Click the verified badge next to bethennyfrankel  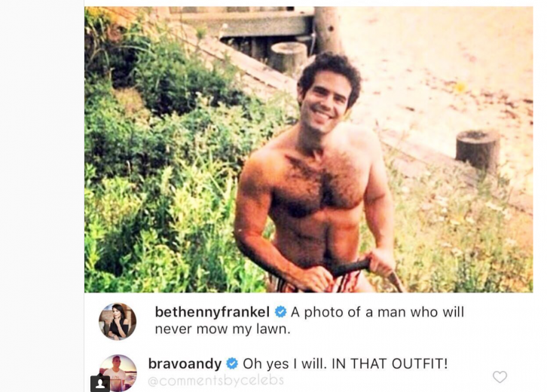(280, 311)
